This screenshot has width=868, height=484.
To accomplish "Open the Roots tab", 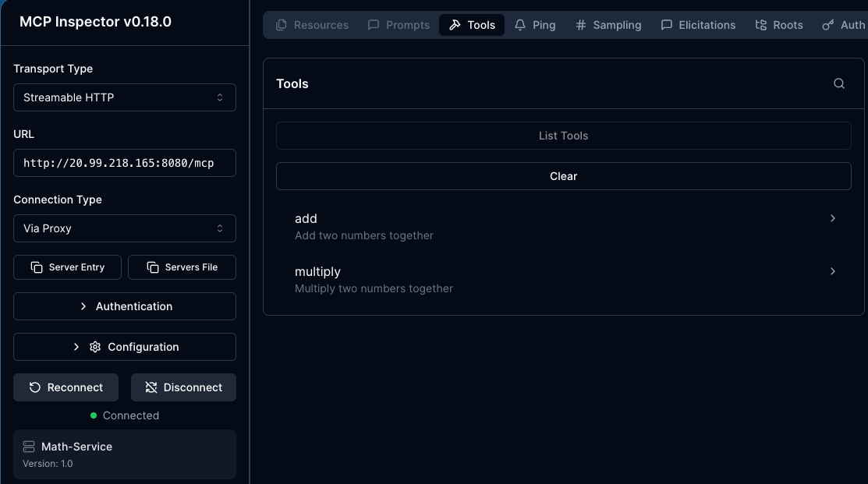I will pyautogui.click(x=778, y=25).
